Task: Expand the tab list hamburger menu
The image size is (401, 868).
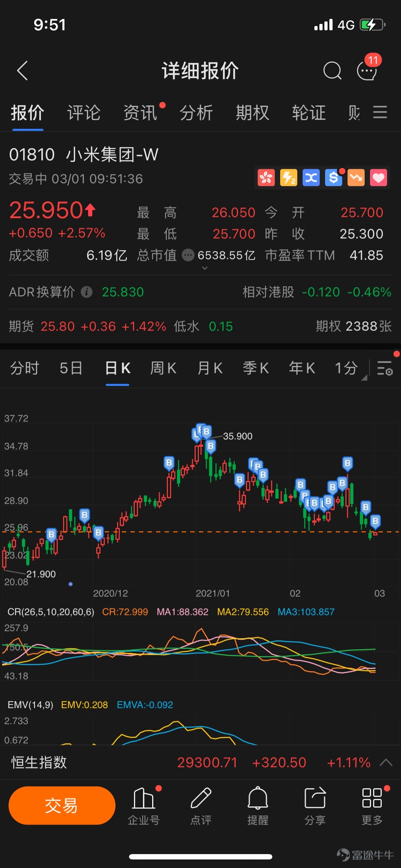Action: (380, 112)
